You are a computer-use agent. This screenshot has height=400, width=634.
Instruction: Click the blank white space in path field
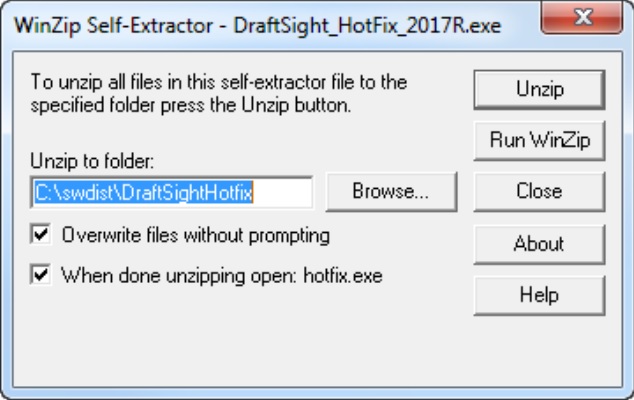(x=282, y=192)
